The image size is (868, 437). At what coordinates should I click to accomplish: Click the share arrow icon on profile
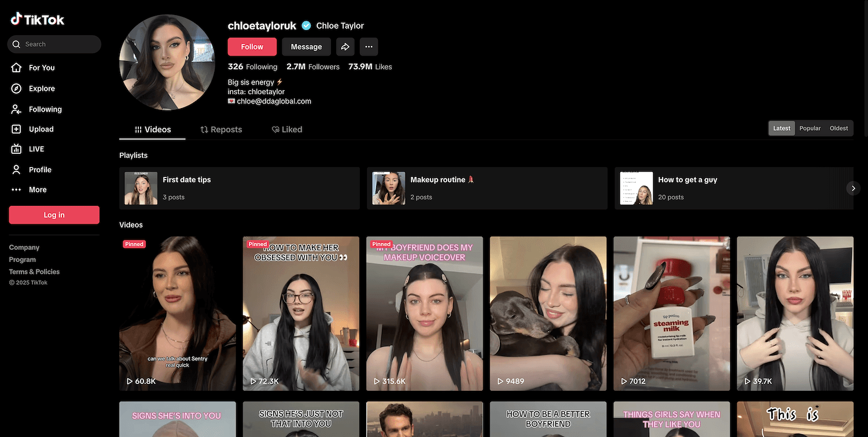[x=345, y=47]
